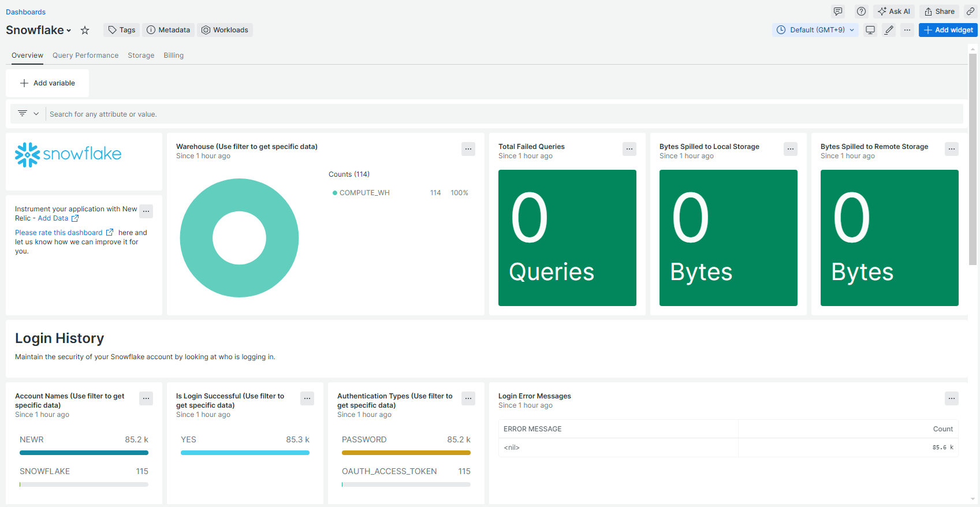Edit dashboard with the pencil icon
The image size is (980, 507).
coord(889,30)
